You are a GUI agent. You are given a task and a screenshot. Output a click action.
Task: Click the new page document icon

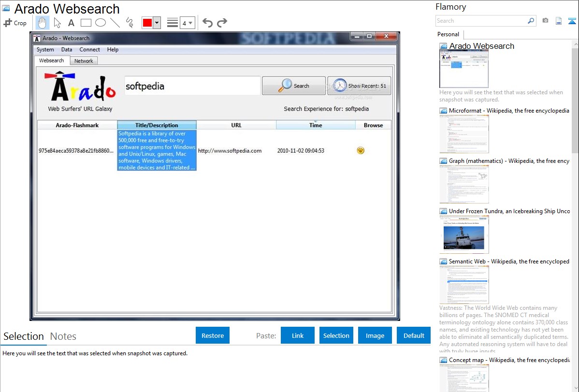pos(559,21)
